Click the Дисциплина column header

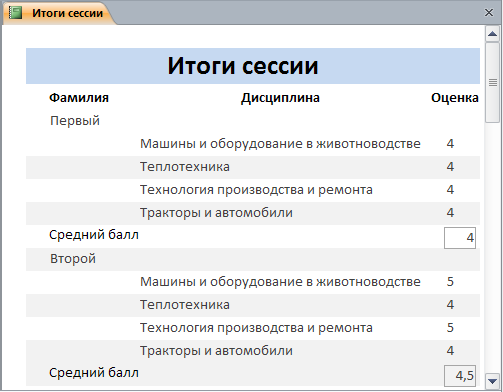pos(280,98)
